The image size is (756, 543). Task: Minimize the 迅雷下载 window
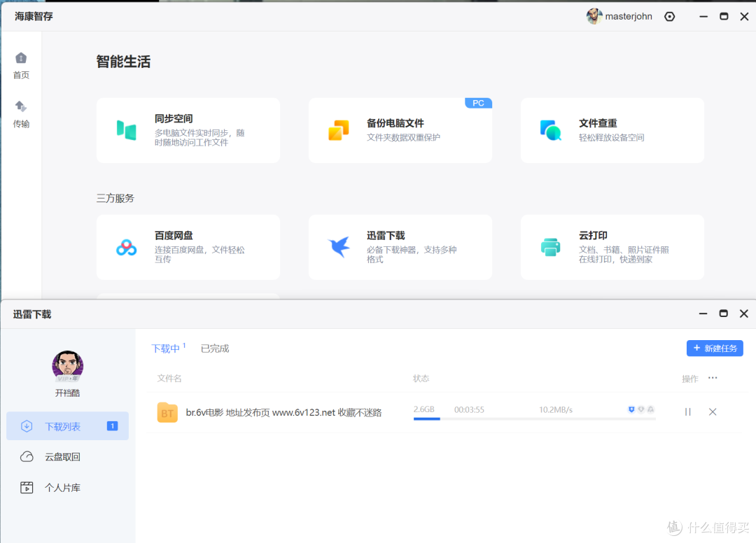pos(703,313)
